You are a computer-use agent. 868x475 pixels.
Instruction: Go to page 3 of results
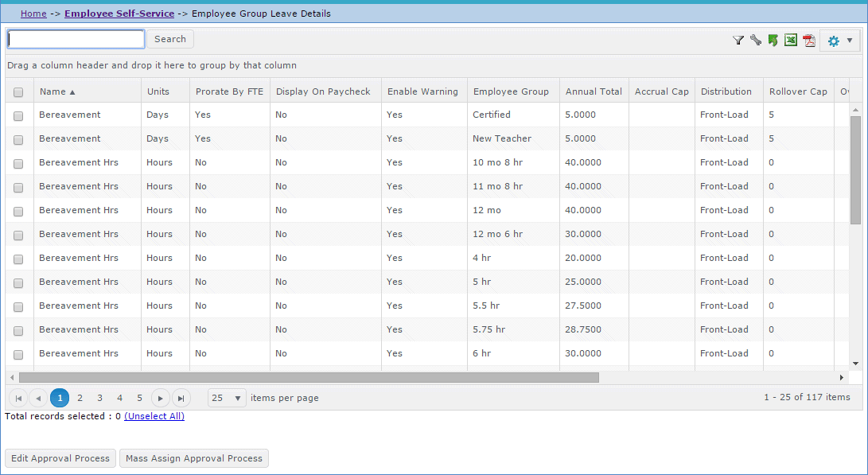(x=99, y=398)
